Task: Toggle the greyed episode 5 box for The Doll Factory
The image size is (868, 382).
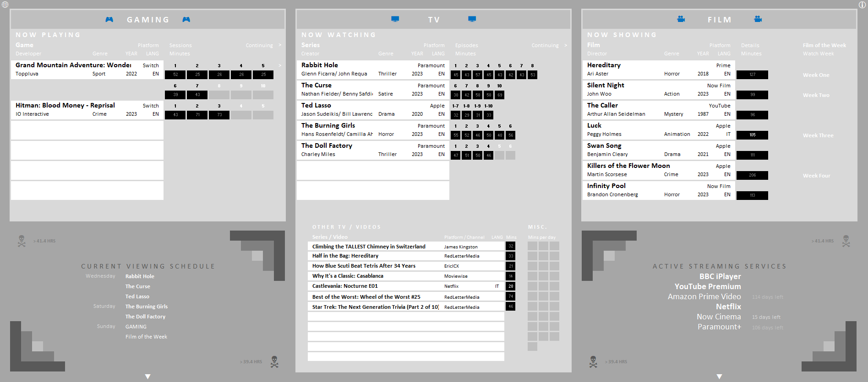Action: pos(499,155)
